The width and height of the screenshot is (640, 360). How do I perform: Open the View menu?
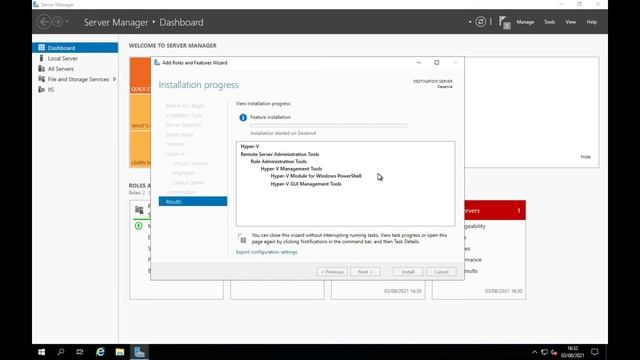pyautogui.click(x=570, y=22)
